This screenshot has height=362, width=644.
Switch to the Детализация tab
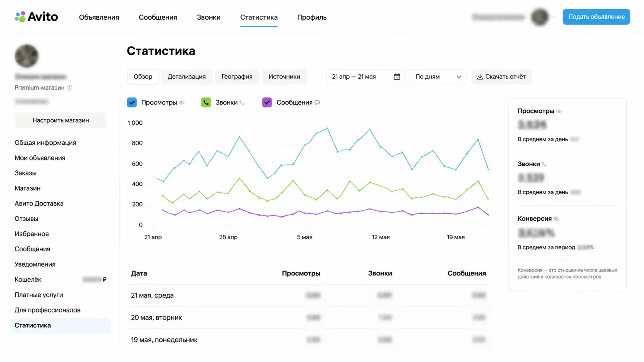(x=186, y=77)
